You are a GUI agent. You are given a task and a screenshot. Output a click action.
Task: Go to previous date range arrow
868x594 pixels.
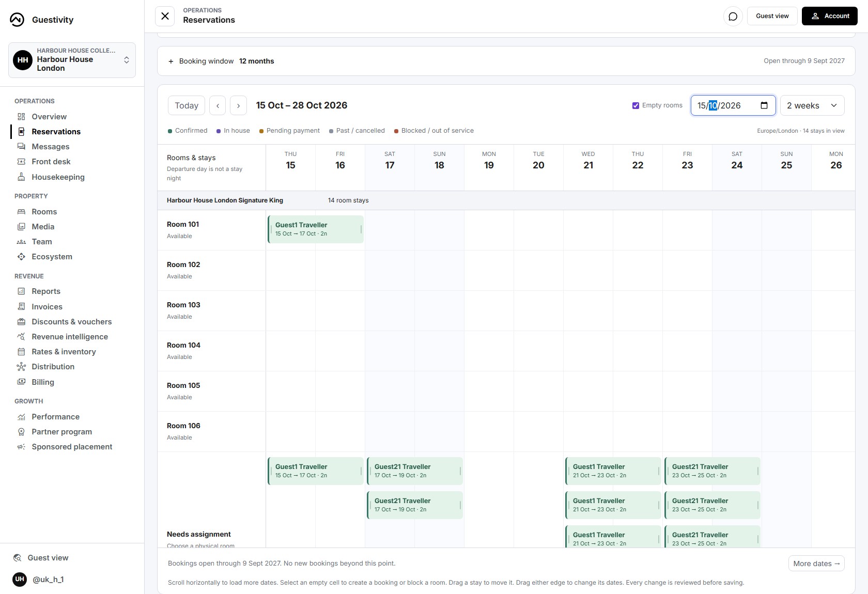coord(218,105)
